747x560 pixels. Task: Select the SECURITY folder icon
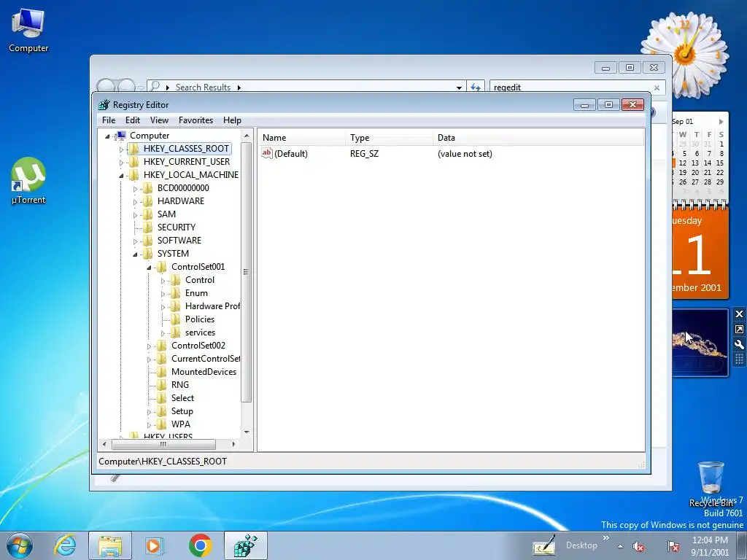pyautogui.click(x=147, y=227)
